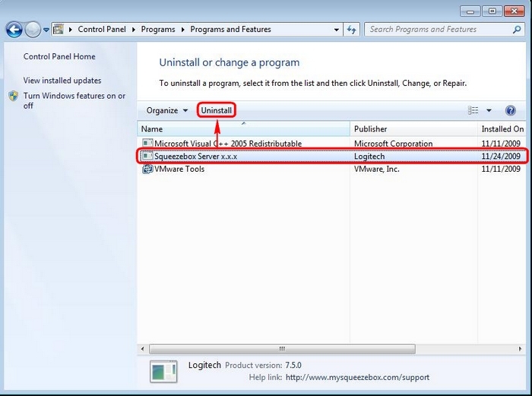
Task: Sort by the Publisher column header
Action: 413,129
